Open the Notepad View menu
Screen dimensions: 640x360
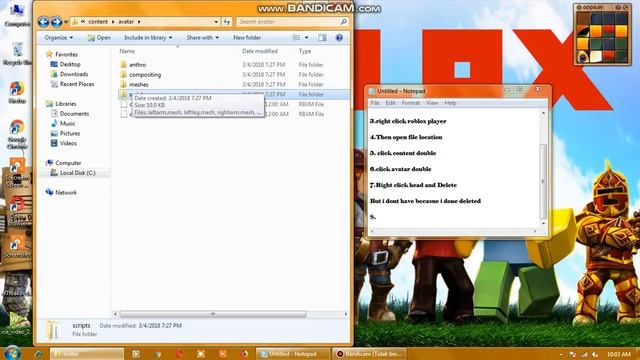point(432,103)
